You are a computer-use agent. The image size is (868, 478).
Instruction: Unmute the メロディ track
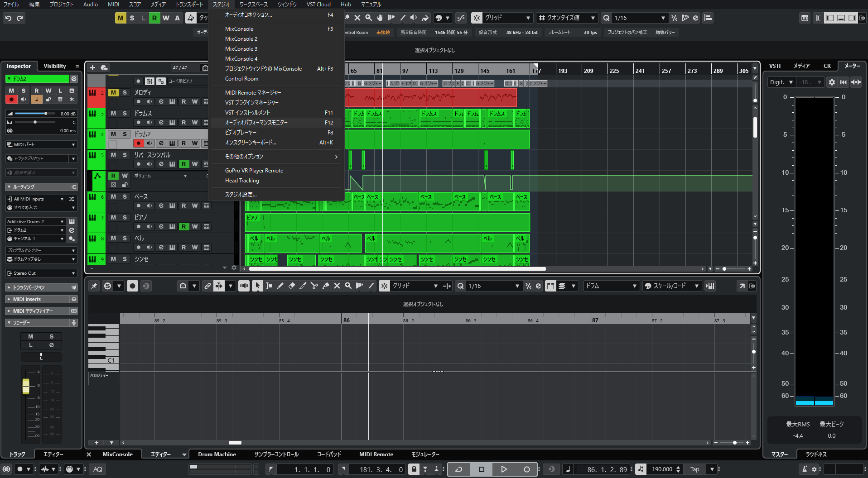[x=113, y=92]
